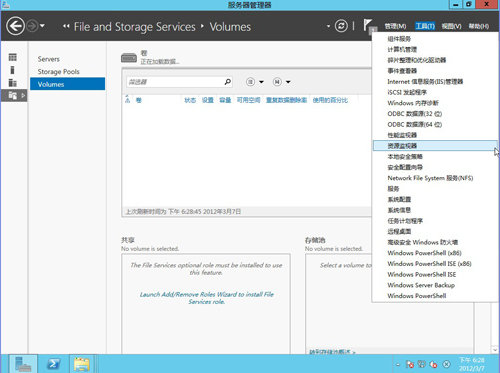Open the dropdown arrow next to saved queries icon
The width and height of the screenshot is (500, 373).
pos(288,82)
